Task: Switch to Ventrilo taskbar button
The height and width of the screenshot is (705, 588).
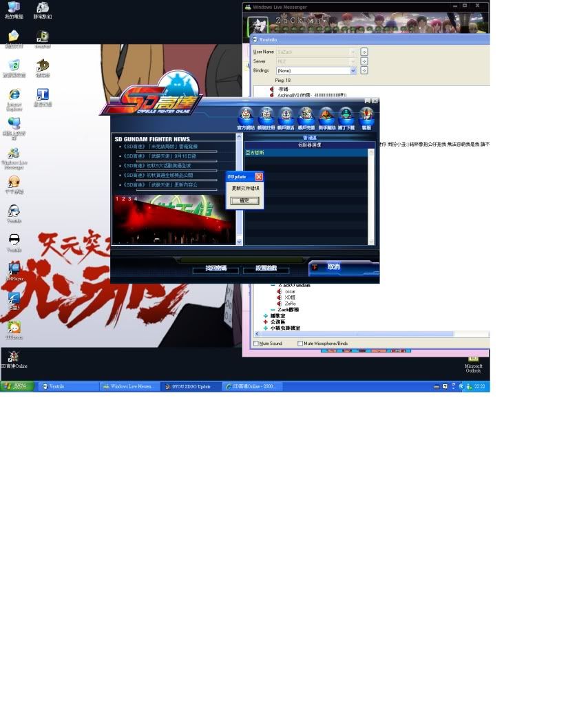Action: (x=68, y=387)
